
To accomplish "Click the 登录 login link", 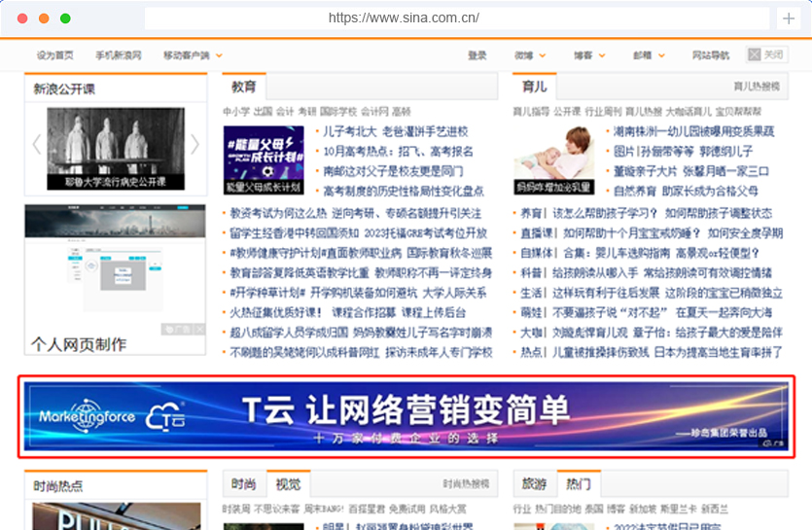I will pos(477,55).
